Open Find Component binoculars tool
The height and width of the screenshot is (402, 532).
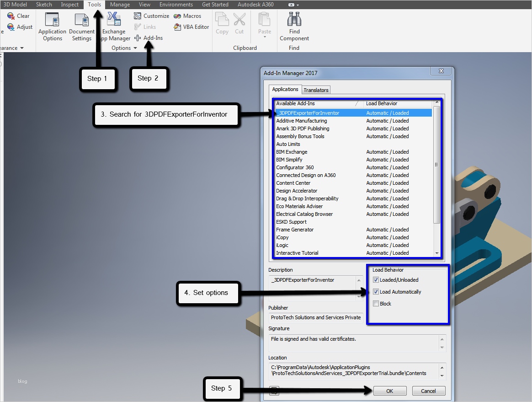(294, 27)
